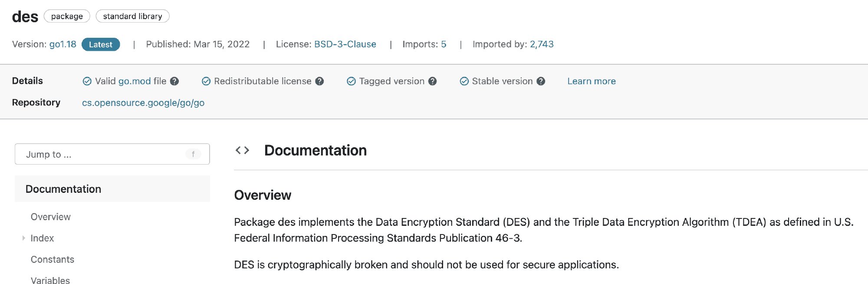Click the checkmark icon before Stable version
This screenshot has height=284, width=868.
(464, 81)
